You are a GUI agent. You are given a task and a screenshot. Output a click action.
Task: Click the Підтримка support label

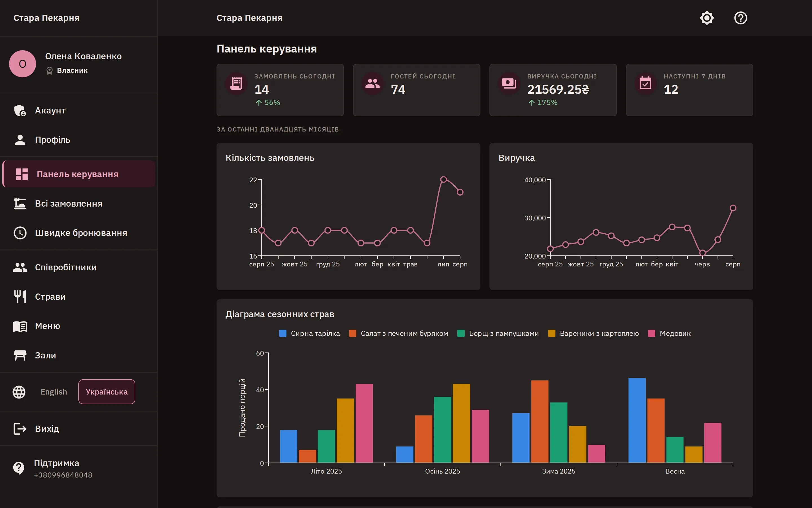point(57,463)
